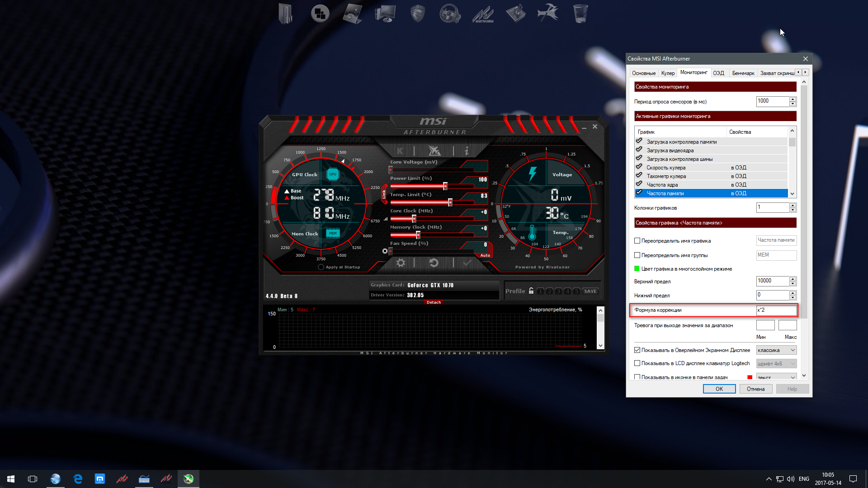This screenshot has width=868, height=488.
Task: Open Afterburner settings gear icon
Action: tap(401, 263)
